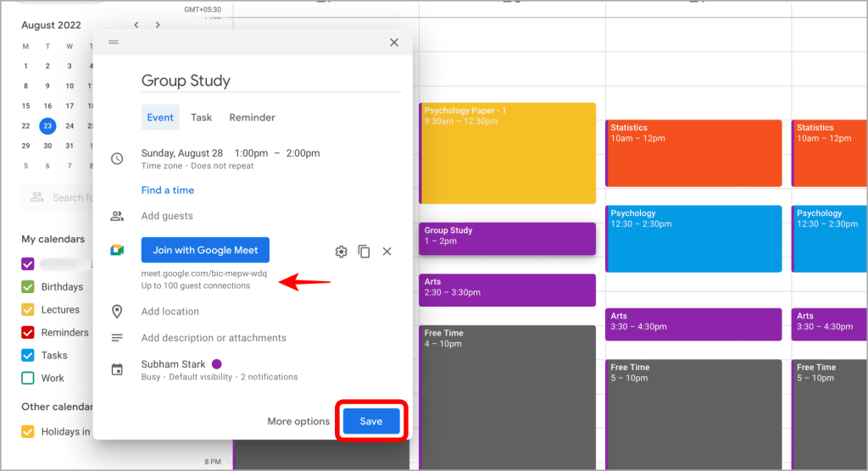Click the calendar icon beside Subham Stark
This screenshot has height=471, width=868.
pyautogui.click(x=117, y=369)
